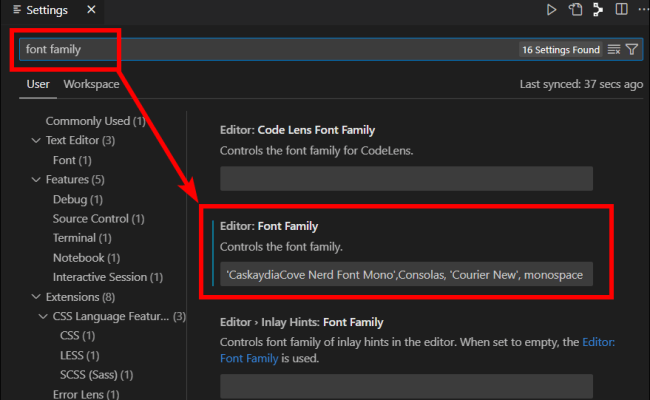Select Error Lens (1) tree item
The height and width of the screenshot is (400, 650).
point(86,394)
